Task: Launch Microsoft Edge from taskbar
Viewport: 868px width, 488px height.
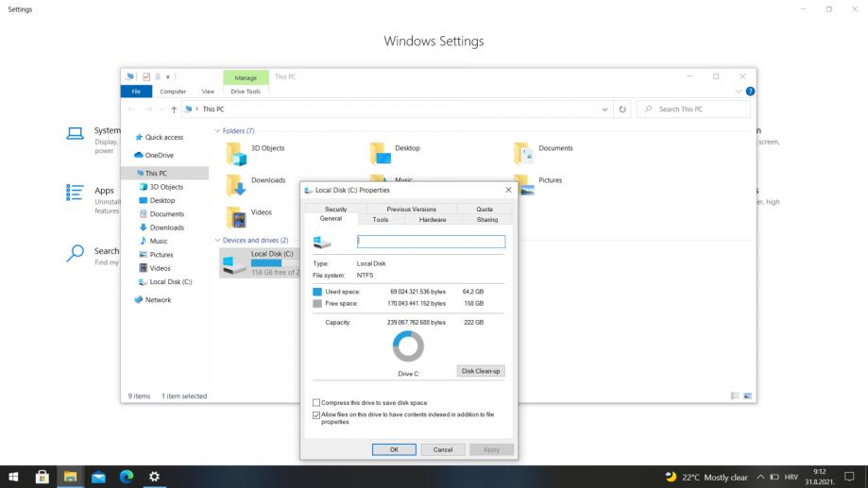Action: pyautogui.click(x=127, y=477)
